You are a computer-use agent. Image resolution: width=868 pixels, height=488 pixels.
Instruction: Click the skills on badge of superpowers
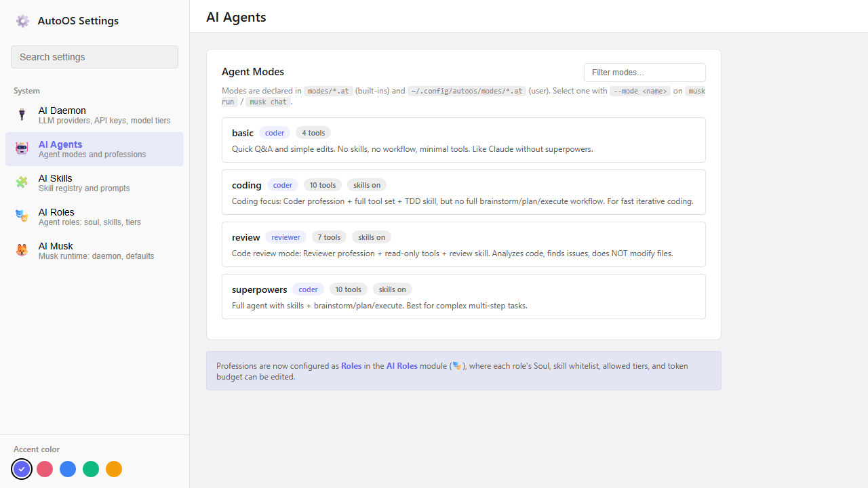(x=393, y=289)
